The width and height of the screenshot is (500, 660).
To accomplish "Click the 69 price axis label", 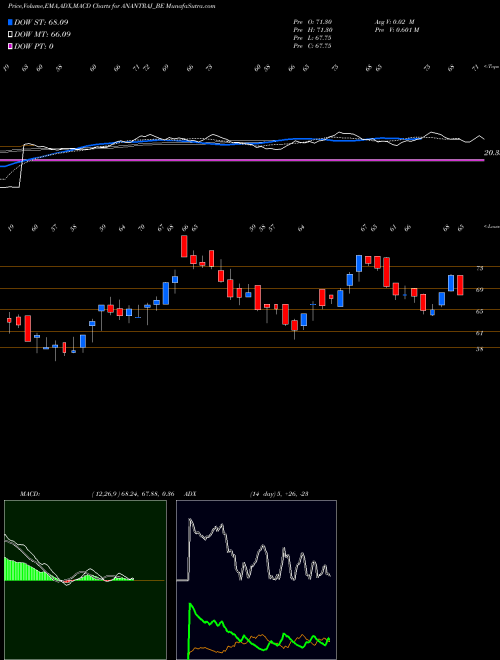I will point(479,290).
